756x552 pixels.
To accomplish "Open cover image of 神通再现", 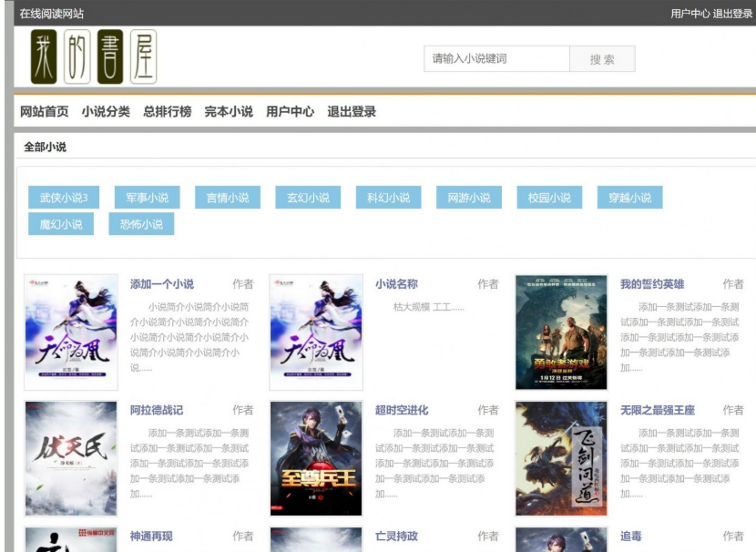I will point(71,539).
